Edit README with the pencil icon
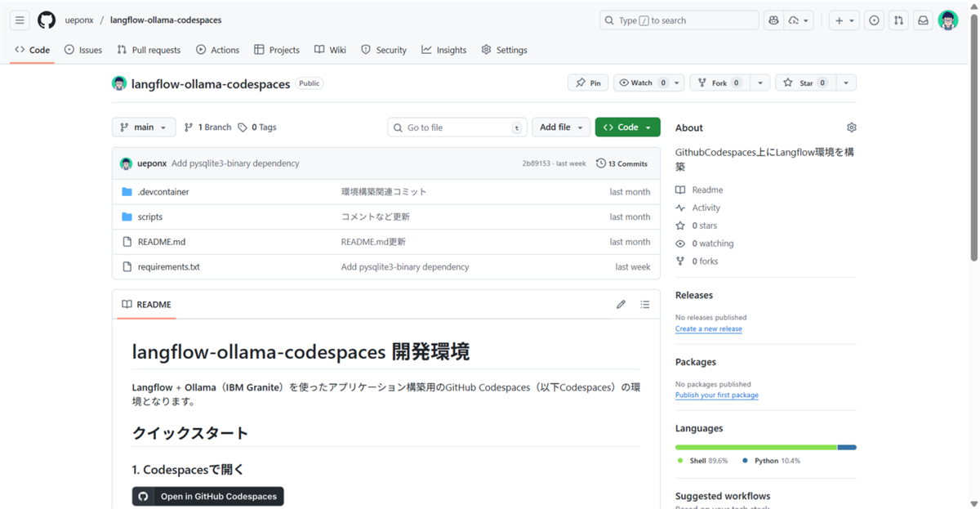Image resolution: width=980 pixels, height=509 pixels. [621, 305]
